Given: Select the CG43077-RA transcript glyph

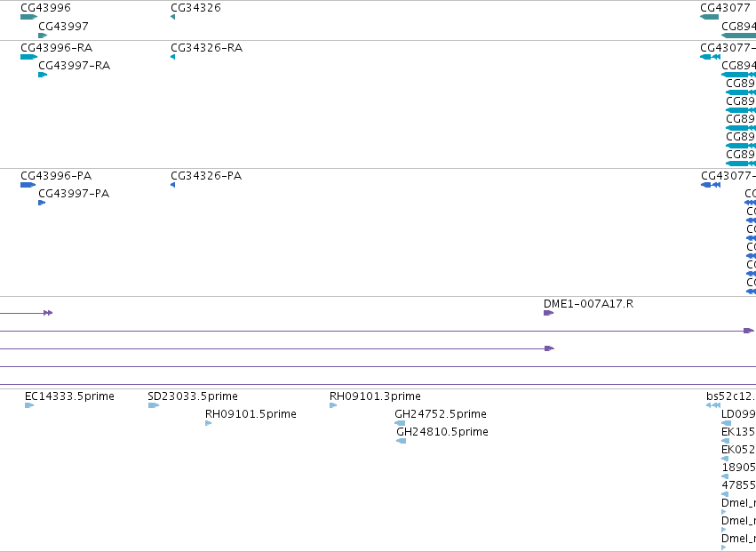Looking at the screenshot, I should click(x=710, y=57).
